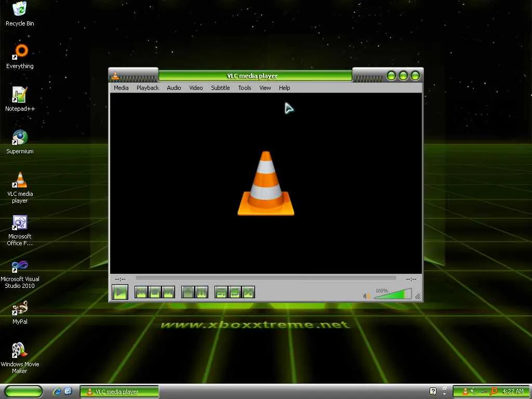Select the Notepad++ desktop shortcut
532x399 pixels.
point(20,99)
